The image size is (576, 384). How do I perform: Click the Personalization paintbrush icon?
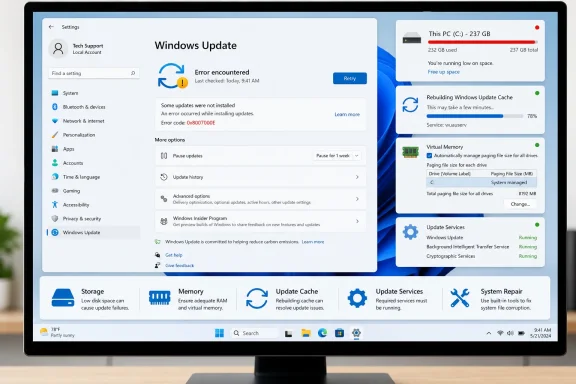coord(55,135)
